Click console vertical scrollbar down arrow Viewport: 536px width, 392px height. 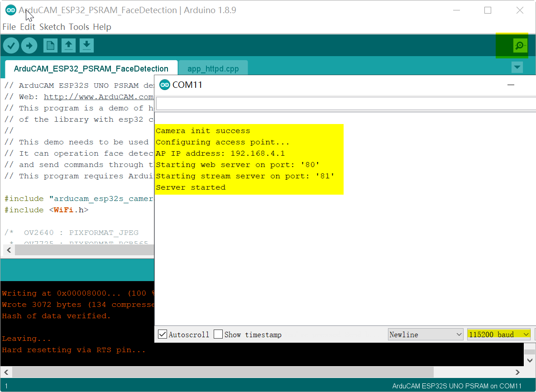[530, 360]
